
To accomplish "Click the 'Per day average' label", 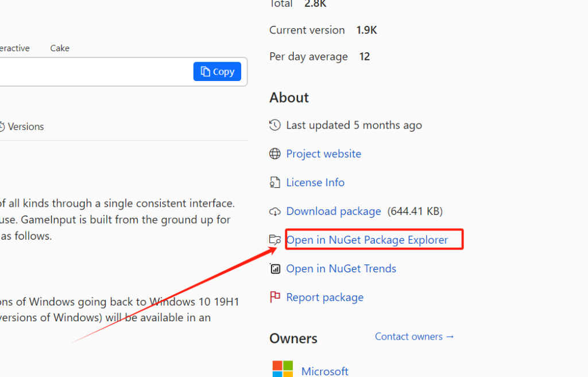I will click(x=308, y=57).
